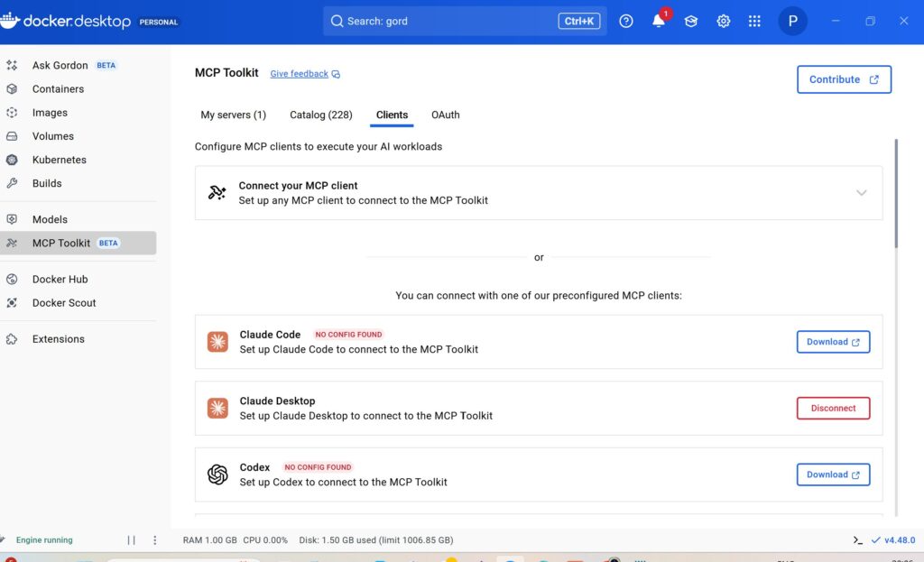
Task: Open the notifications bell icon
Action: tap(659, 22)
